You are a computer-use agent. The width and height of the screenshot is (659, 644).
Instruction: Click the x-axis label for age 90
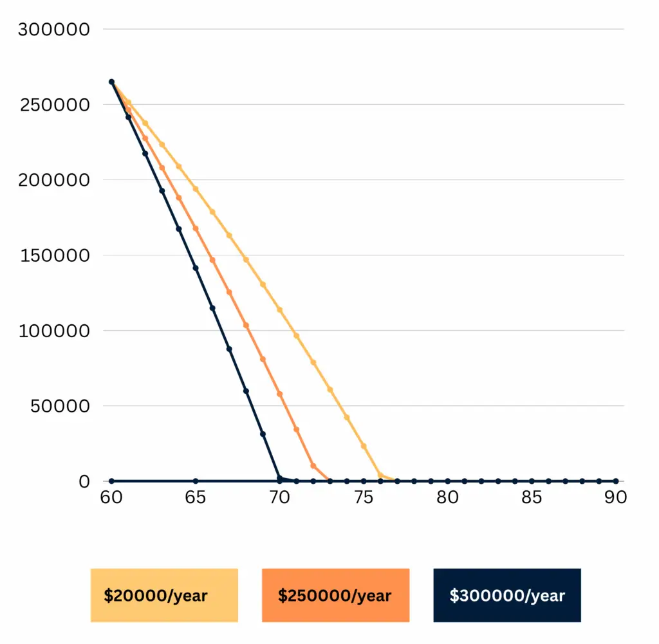tap(615, 498)
